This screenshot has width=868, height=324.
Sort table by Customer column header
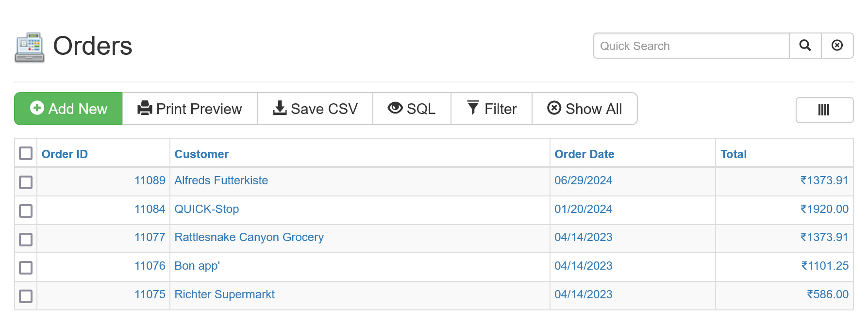click(201, 154)
